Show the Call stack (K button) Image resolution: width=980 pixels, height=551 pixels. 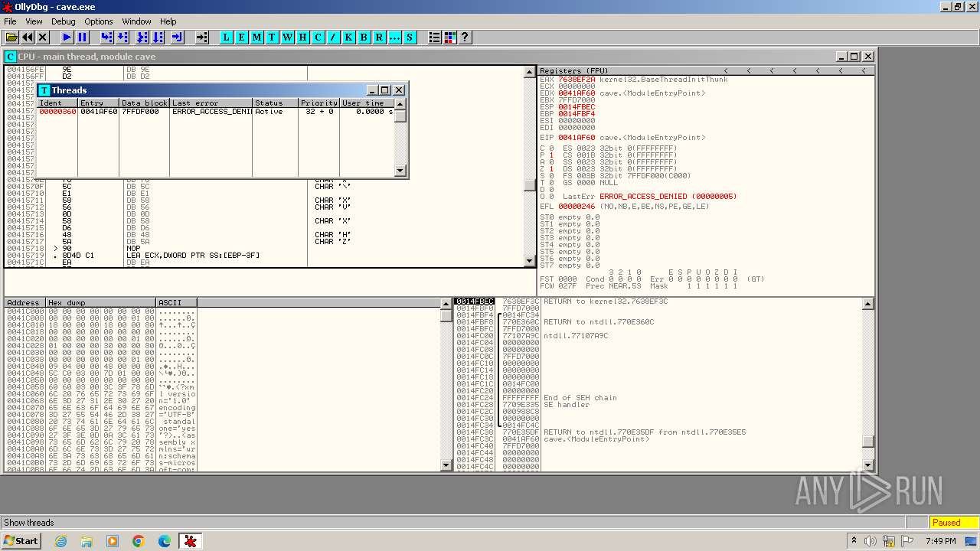coord(349,37)
